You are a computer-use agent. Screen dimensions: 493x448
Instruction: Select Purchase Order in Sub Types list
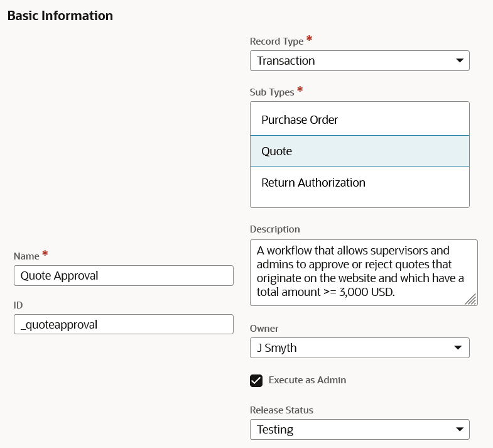point(360,119)
